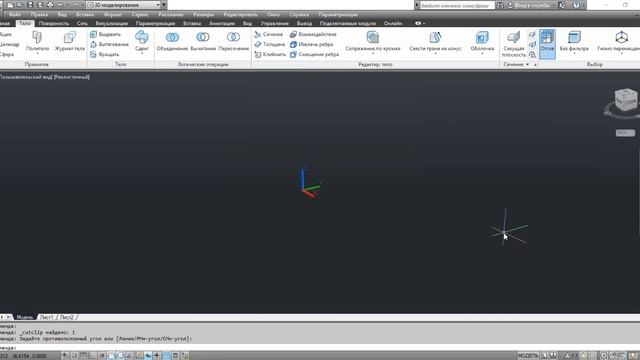
Task: Open the Справка menu
Action: 299,15
